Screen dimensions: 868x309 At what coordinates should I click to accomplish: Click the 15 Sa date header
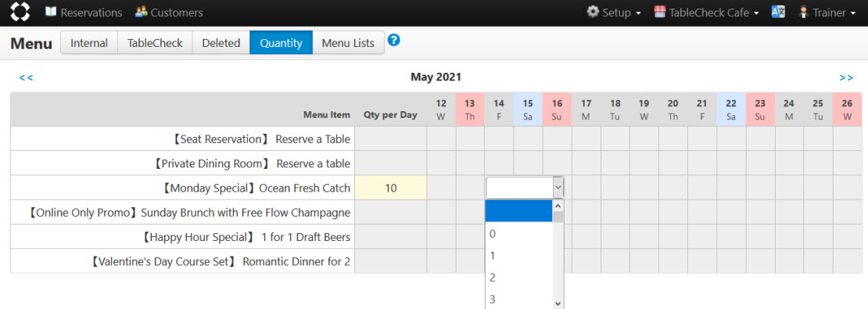tap(528, 110)
